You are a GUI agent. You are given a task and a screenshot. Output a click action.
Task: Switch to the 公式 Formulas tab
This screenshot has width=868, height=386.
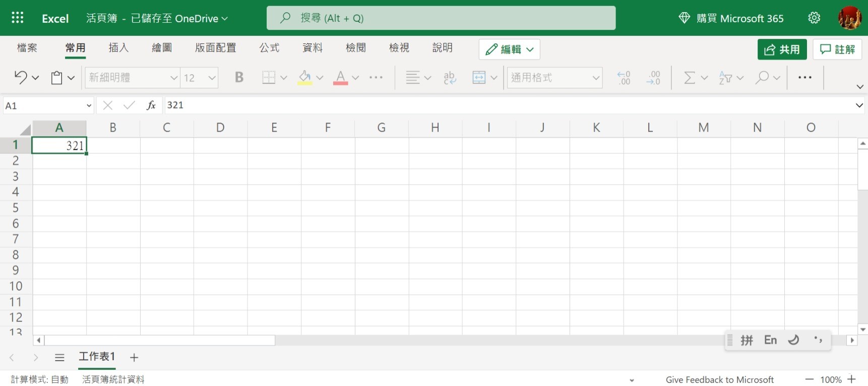click(269, 47)
